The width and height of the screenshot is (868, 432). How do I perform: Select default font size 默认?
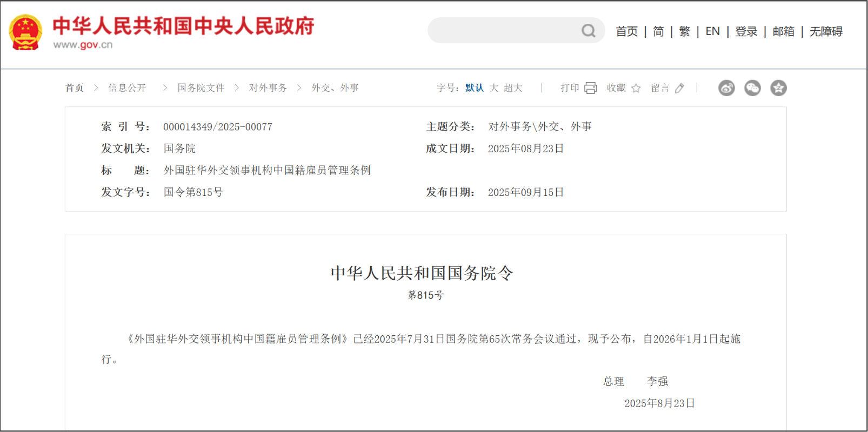coord(474,88)
